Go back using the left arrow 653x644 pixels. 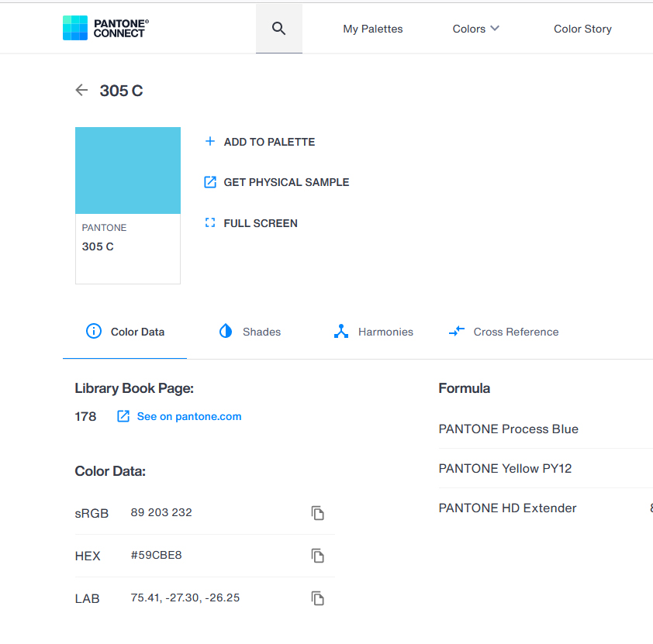tap(81, 90)
